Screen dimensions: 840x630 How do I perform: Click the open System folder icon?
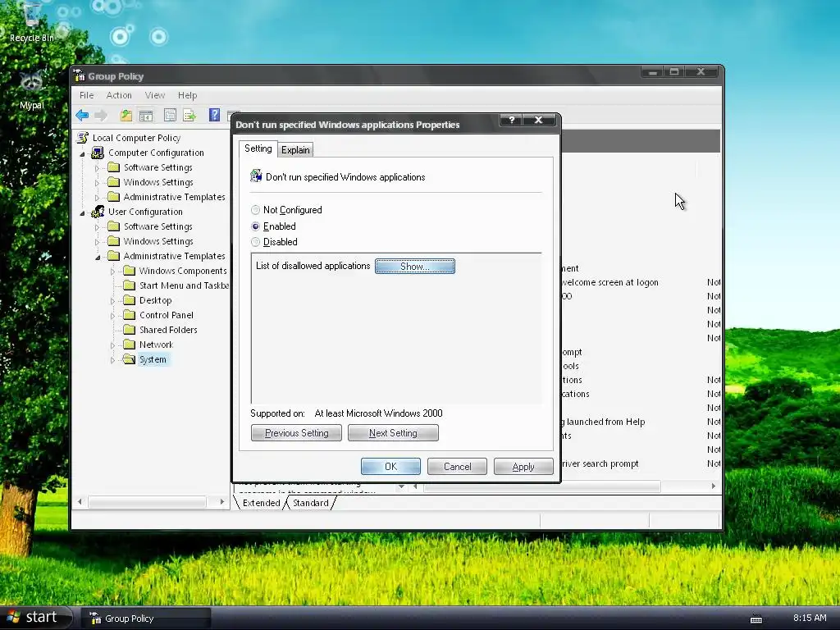(x=129, y=359)
